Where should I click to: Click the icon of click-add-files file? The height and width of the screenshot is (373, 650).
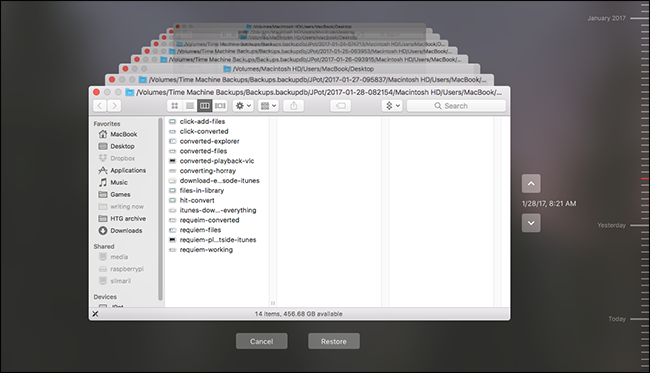172,121
